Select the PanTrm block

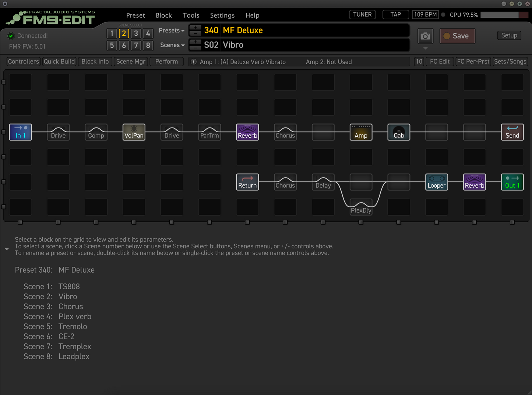tap(210, 132)
